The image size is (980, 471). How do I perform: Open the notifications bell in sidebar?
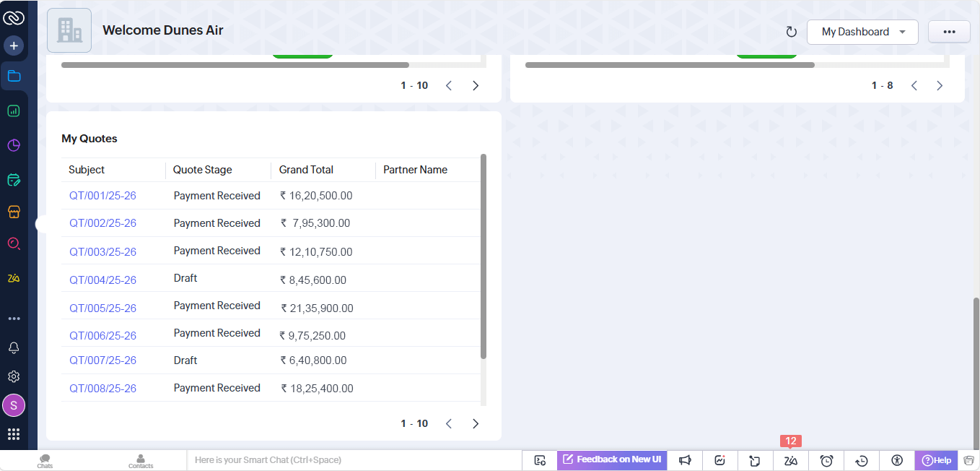tap(14, 347)
